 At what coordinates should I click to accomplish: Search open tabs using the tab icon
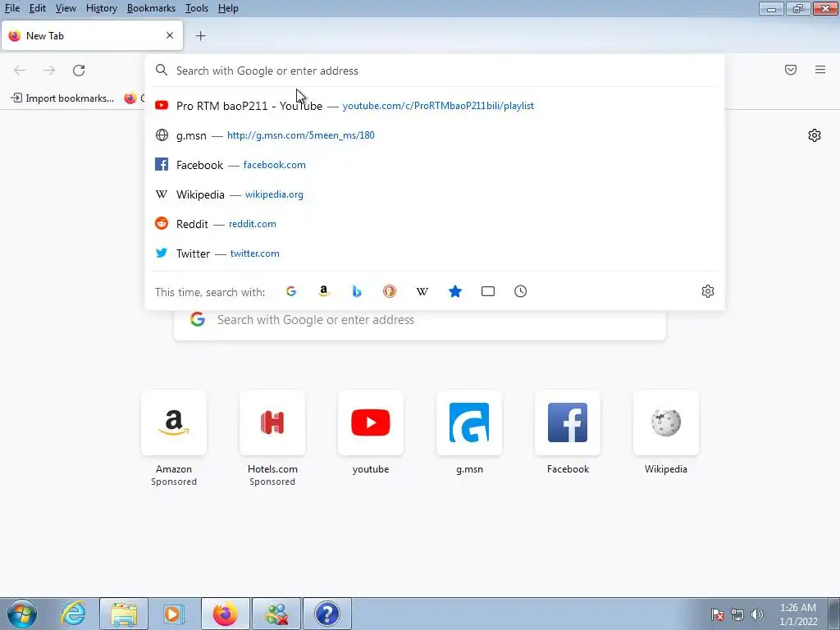488,291
